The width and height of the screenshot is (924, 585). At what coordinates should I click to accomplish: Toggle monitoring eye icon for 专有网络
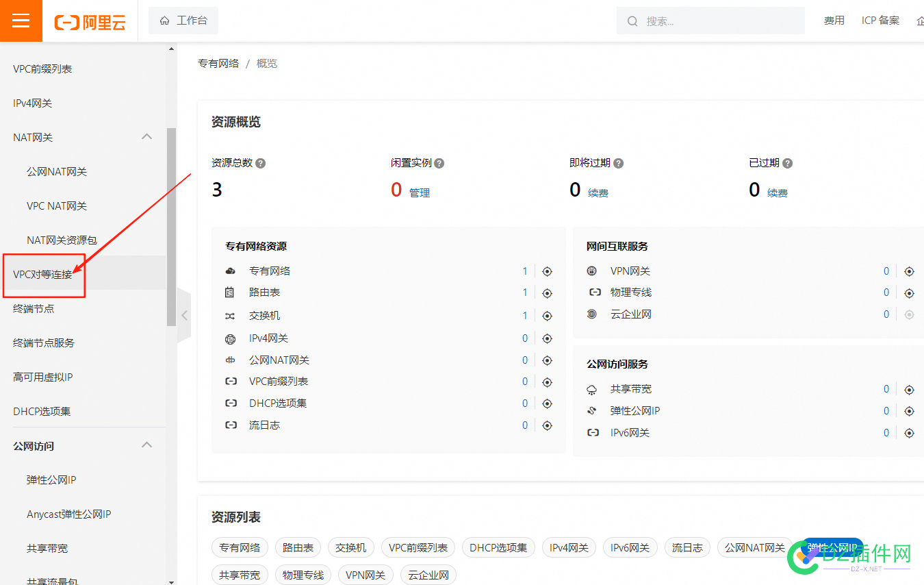coord(547,271)
